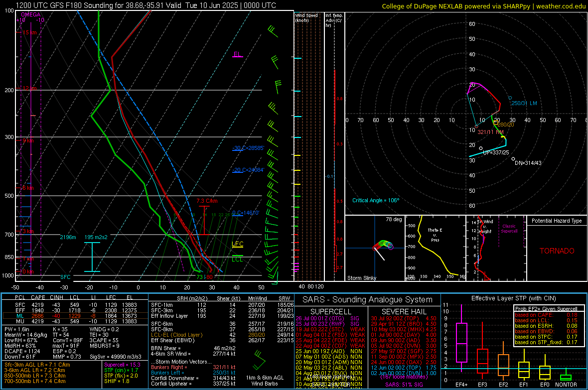
Task: Click the PW = 1.6in value
Action: [17, 329]
